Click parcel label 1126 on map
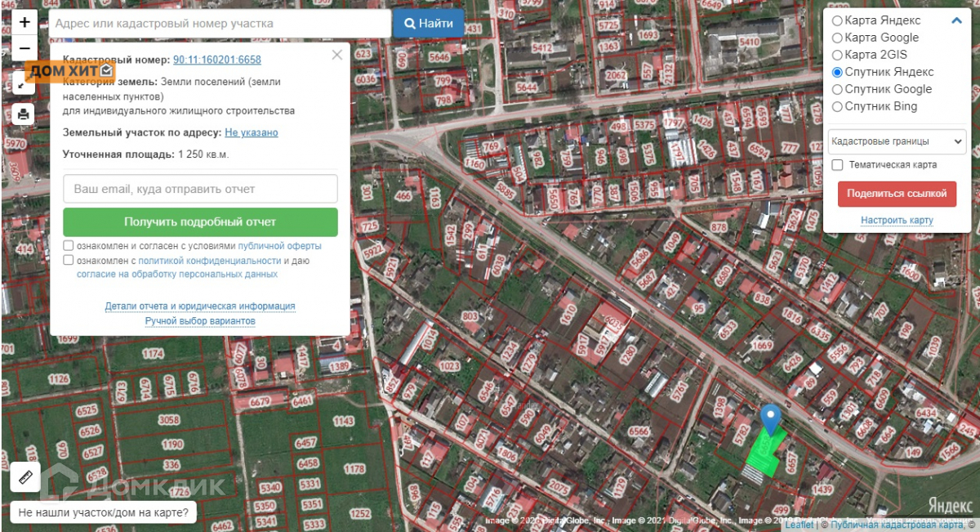Image resolution: width=980 pixels, height=532 pixels. pyautogui.click(x=58, y=378)
